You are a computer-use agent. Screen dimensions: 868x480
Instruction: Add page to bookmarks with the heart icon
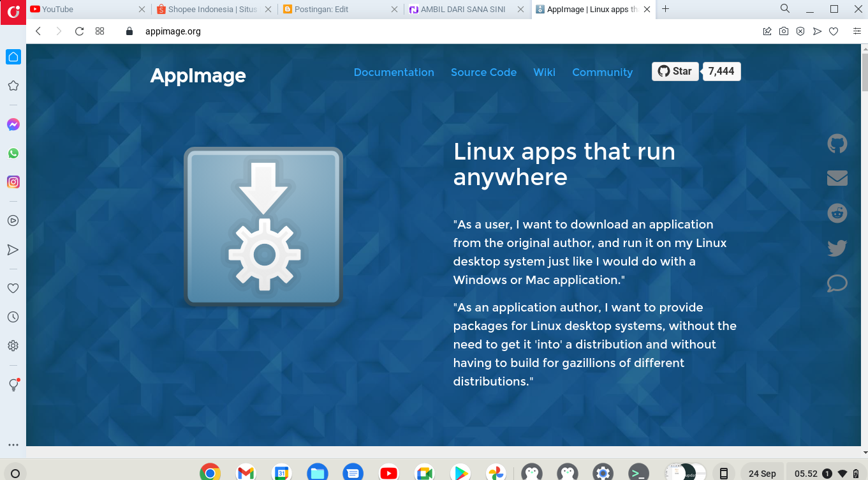[x=834, y=31]
